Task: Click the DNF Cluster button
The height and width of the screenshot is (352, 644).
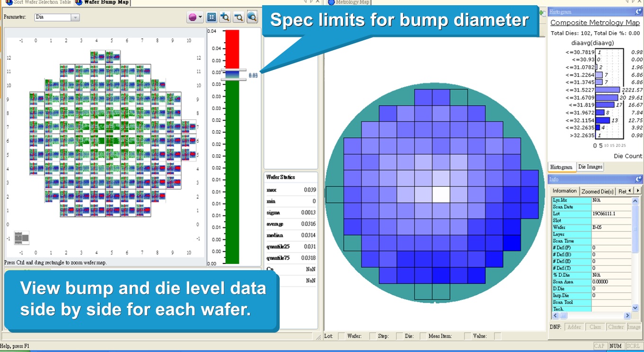Action: [x=616, y=327]
